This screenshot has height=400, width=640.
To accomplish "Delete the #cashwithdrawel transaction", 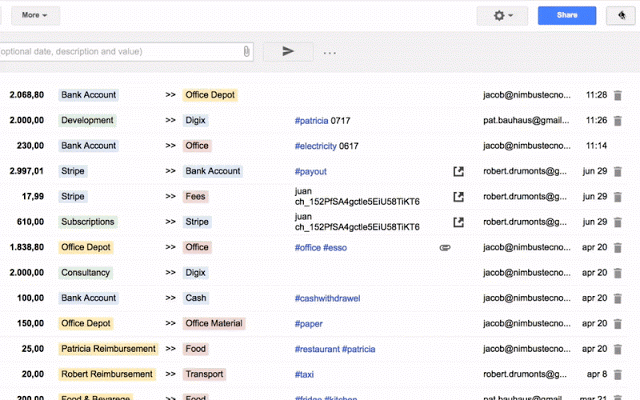I will [x=617, y=298].
